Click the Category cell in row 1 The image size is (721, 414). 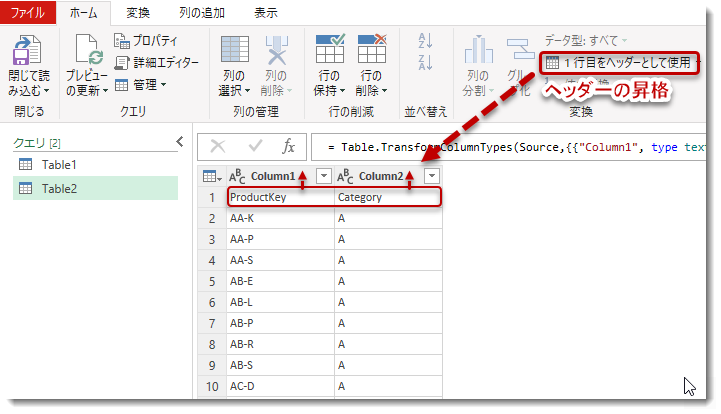[x=388, y=197]
